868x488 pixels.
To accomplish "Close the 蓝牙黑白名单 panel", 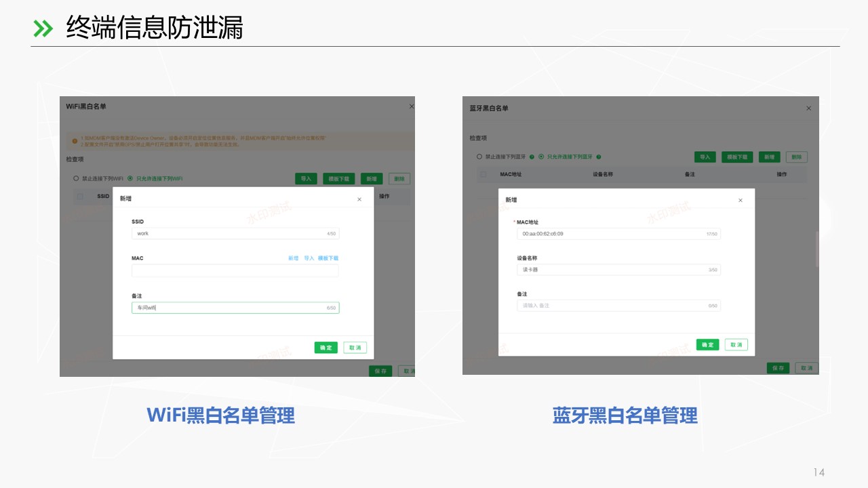I will [808, 108].
